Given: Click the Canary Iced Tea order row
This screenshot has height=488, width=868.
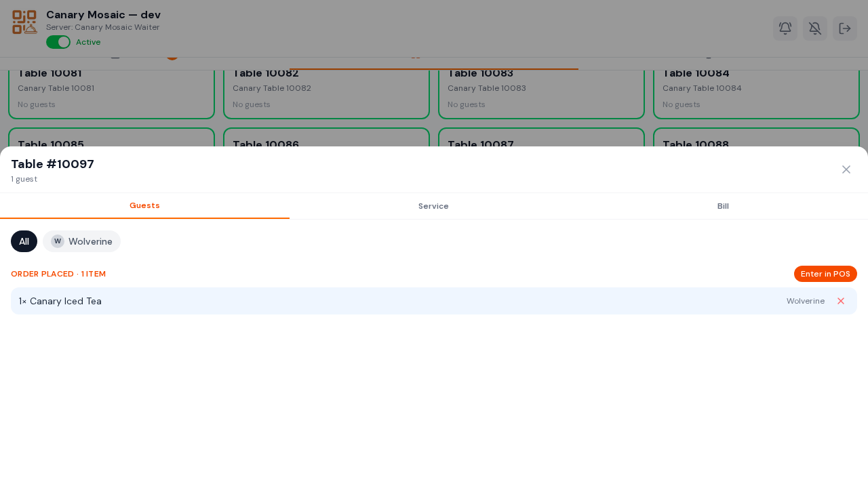Looking at the screenshot, I should [434, 301].
